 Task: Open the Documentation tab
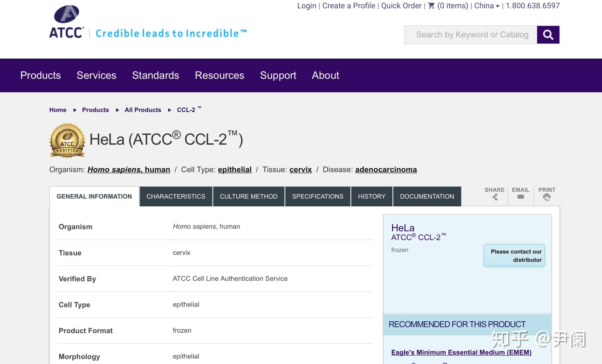point(427,197)
